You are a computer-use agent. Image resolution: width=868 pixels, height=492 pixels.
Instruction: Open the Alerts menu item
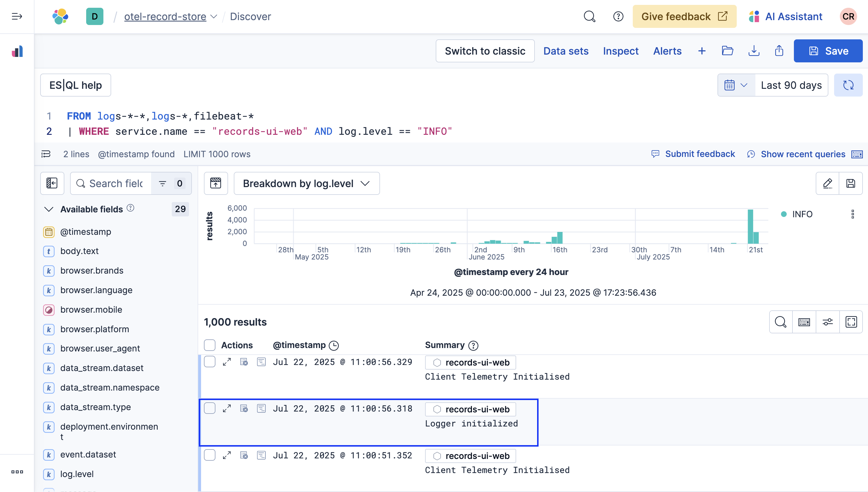(667, 51)
